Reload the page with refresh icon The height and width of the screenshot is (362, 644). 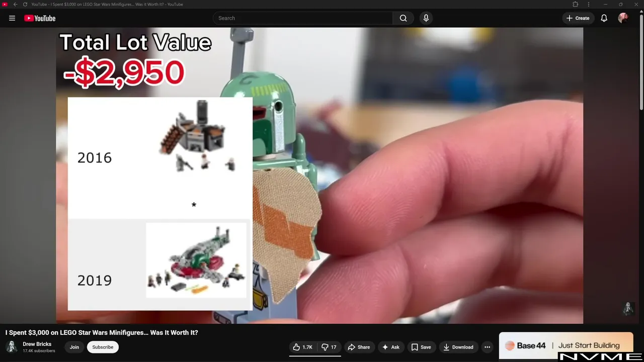point(25,5)
